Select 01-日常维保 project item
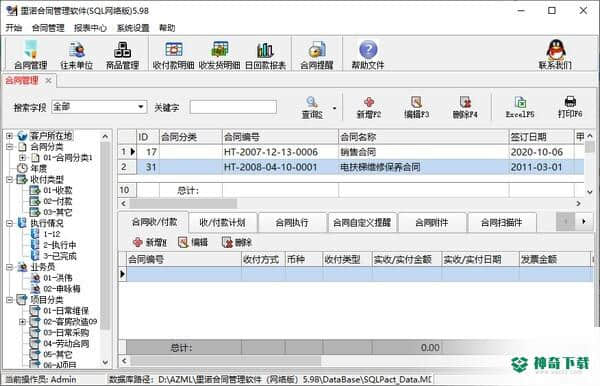 [x=66, y=311]
